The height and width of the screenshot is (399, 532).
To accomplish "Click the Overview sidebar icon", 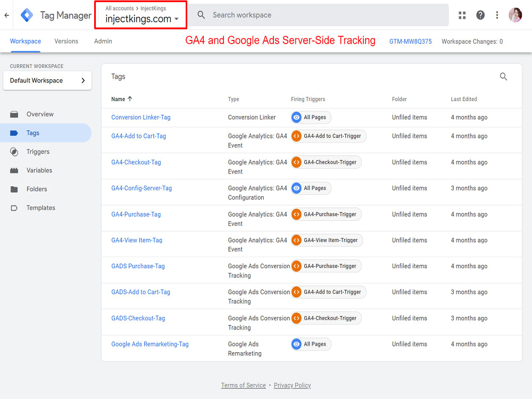I will pos(14,114).
